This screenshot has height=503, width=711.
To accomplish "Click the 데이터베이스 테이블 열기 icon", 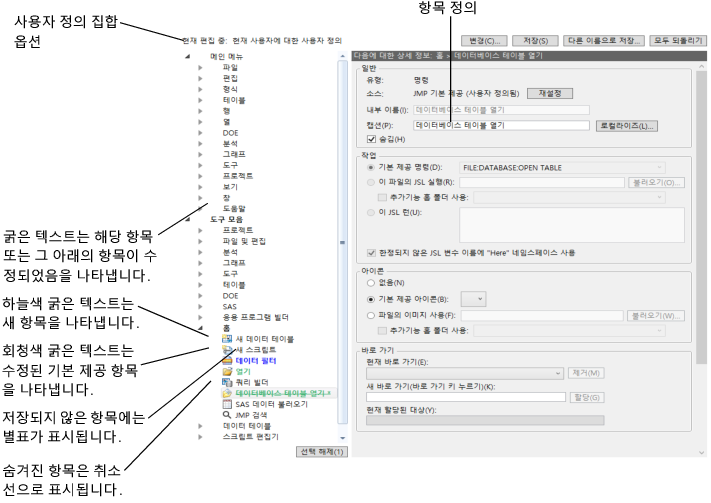I will [x=227, y=393].
